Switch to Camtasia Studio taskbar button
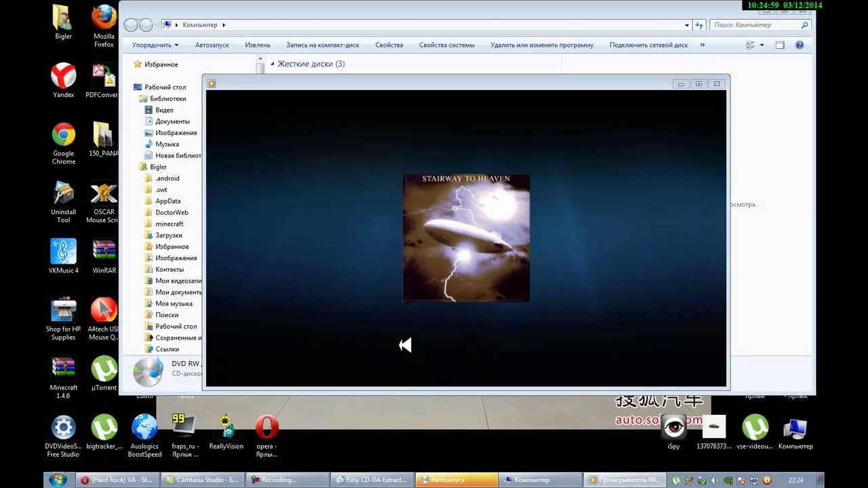The width and height of the screenshot is (868, 488). [x=201, y=480]
